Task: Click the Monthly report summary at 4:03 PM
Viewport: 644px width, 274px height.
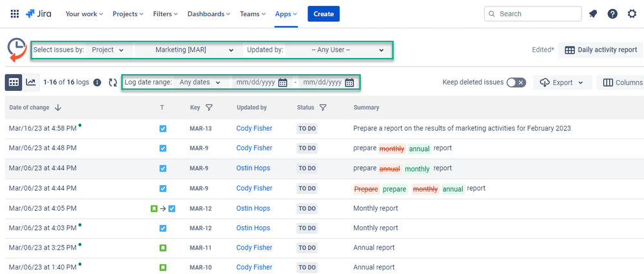Action: tap(375, 228)
